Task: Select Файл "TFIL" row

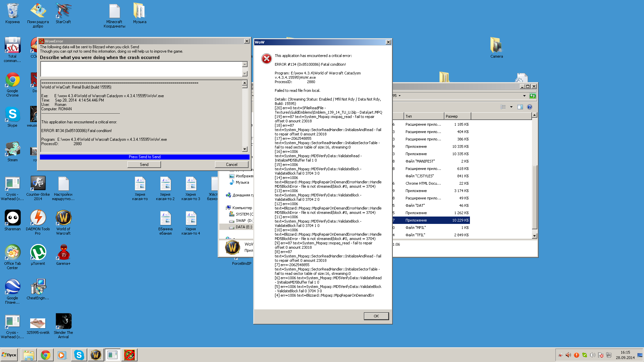Action: [x=431, y=235]
